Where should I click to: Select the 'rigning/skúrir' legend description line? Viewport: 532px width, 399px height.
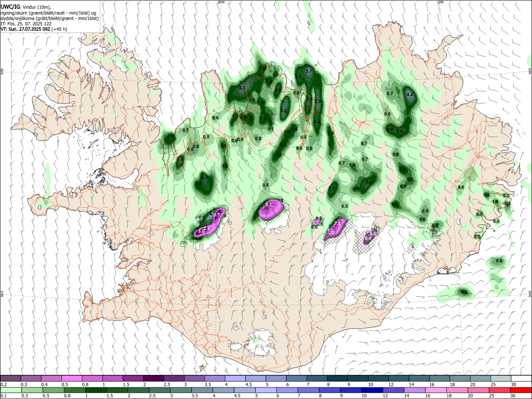click(x=48, y=13)
